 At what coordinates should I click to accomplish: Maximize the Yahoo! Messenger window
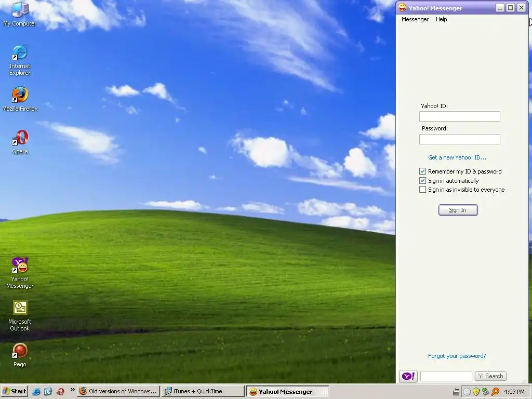[x=510, y=8]
